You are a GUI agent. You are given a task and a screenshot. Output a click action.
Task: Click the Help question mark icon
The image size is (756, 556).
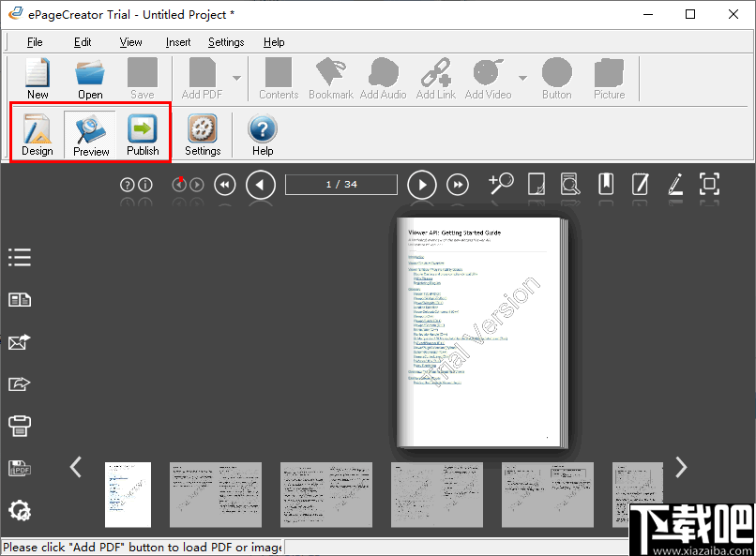(263, 134)
